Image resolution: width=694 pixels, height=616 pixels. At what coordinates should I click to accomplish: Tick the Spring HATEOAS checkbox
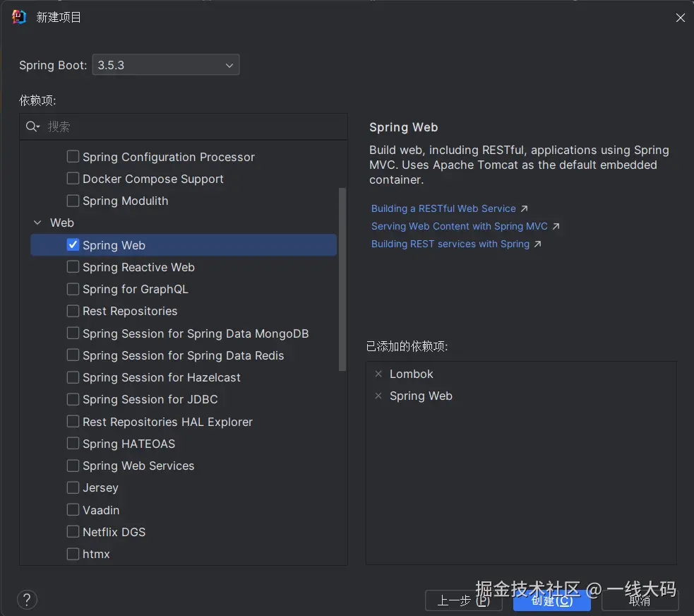[73, 444]
